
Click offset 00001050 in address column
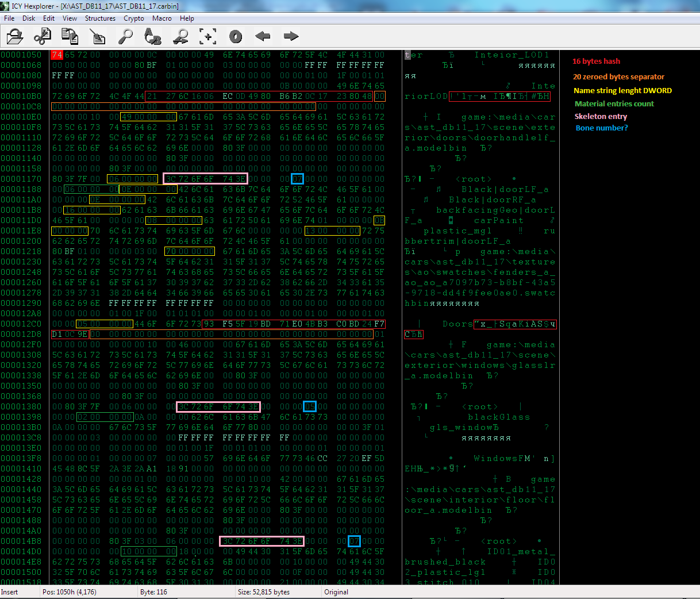coord(21,55)
